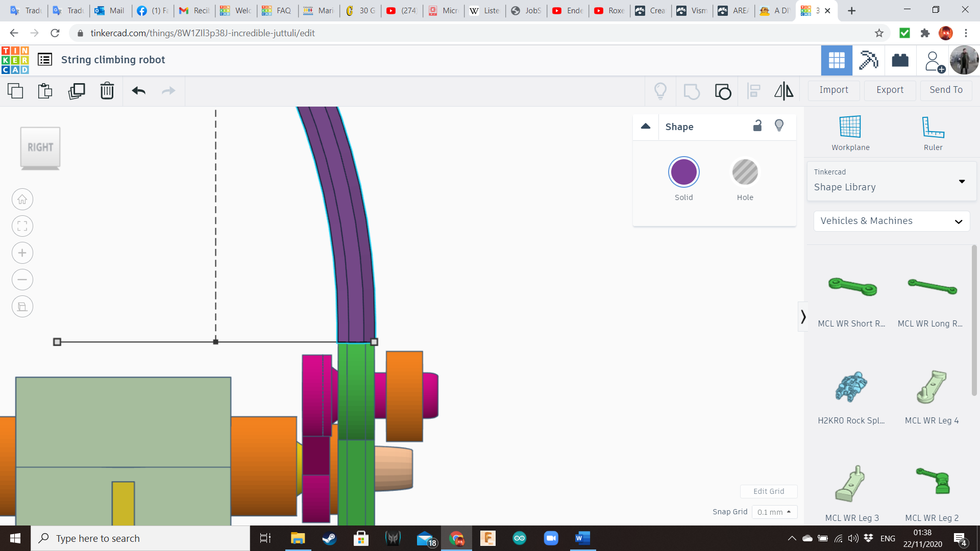The width and height of the screenshot is (980, 551).
Task: Zoom in using the plus button
Action: (x=22, y=253)
